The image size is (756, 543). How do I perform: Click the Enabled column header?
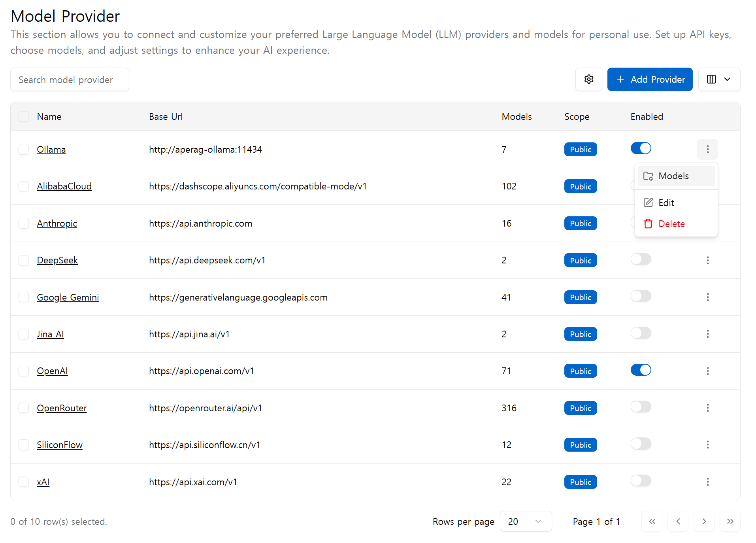pyautogui.click(x=647, y=117)
